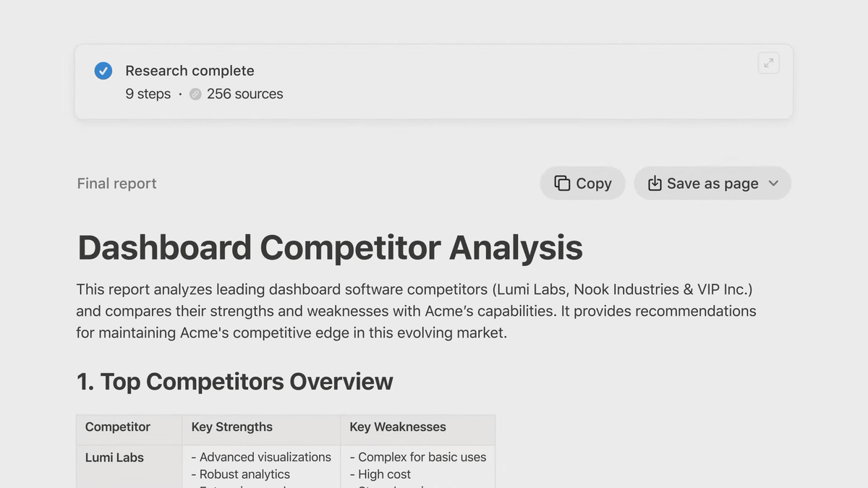Click the report introduction paragraph
Screen dimensions: 868x488
click(416, 311)
